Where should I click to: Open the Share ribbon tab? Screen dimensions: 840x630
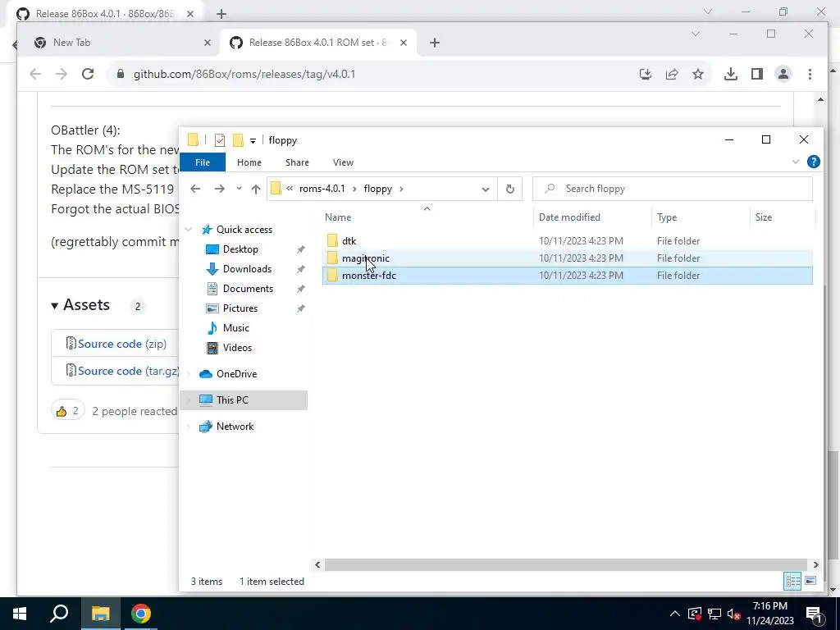(x=297, y=162)
